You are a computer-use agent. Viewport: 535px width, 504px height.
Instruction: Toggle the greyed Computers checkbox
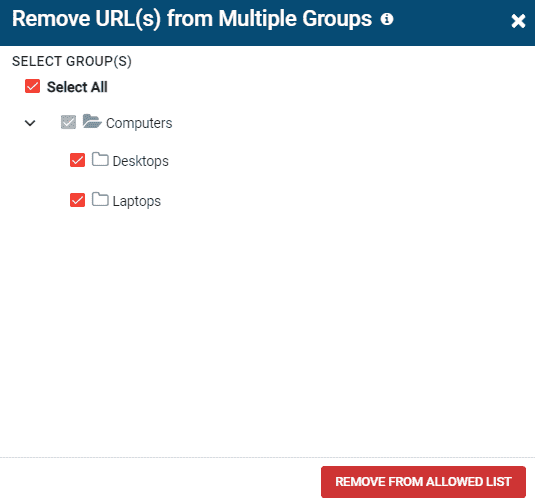[68, 122]
